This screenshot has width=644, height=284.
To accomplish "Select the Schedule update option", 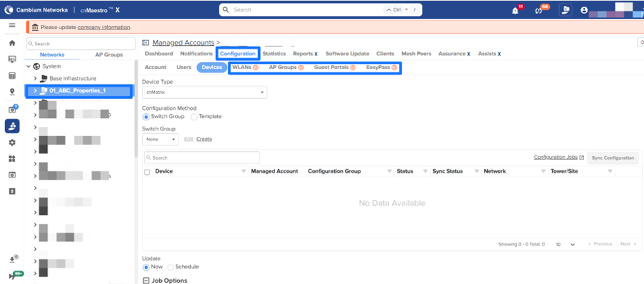I will [x=172, y=267].
